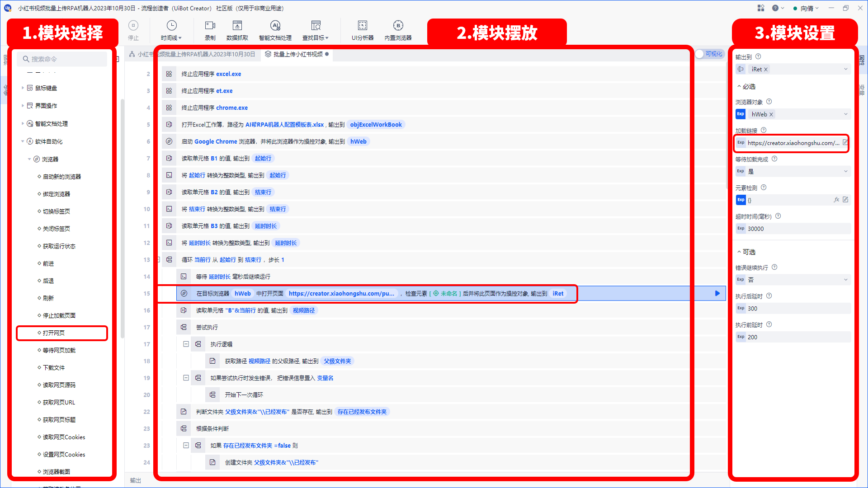Expand the 鼠标键盘 command group
Image resolution: width=868 pixels, height=488 pixels.
click(23, 88)
